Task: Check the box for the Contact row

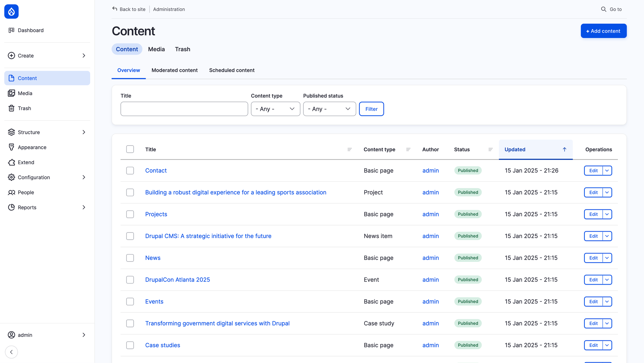Action: click(130, 171)
